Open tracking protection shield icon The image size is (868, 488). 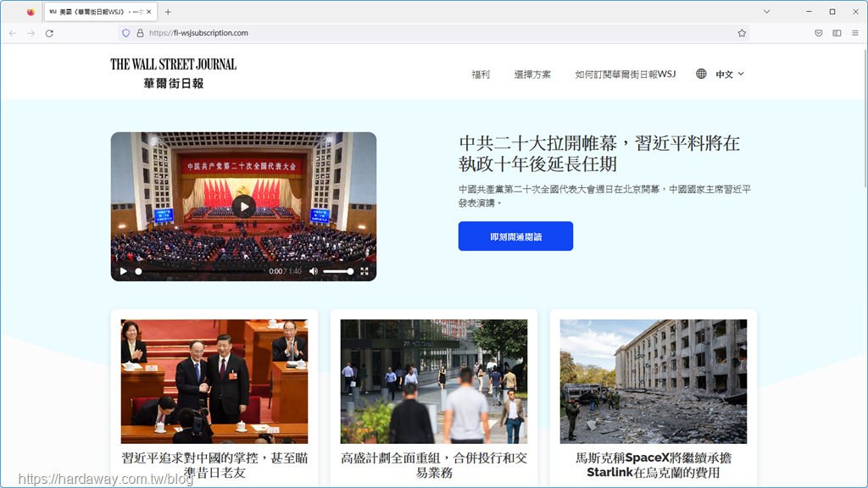coord(126,33)
